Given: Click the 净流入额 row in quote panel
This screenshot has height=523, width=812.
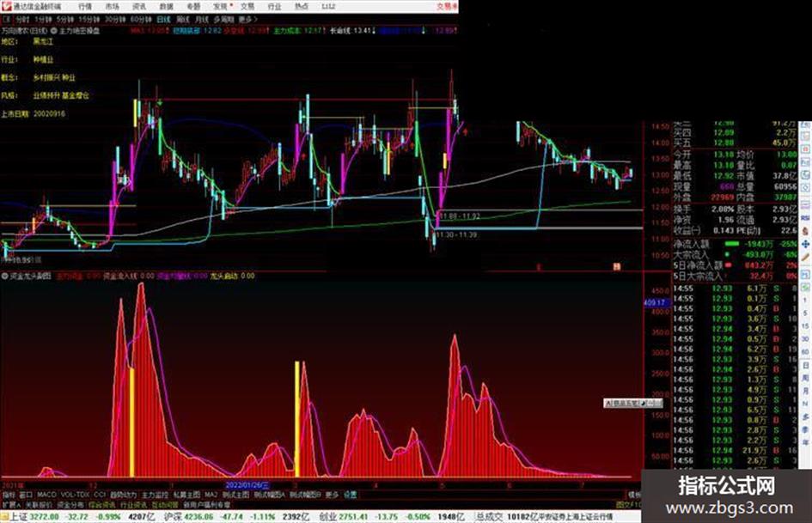Looking at the screenshot, I should click(x=735, y=244).
